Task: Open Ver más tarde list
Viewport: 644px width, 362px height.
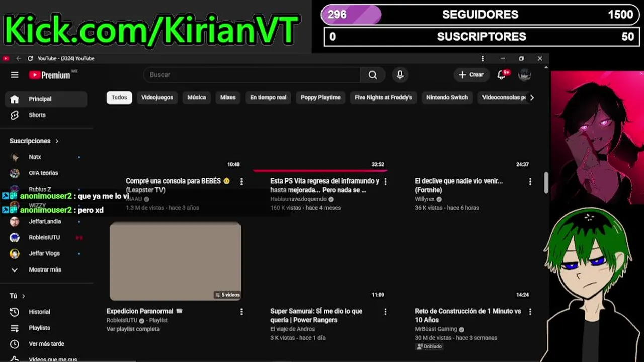Action: pos(46,344)
